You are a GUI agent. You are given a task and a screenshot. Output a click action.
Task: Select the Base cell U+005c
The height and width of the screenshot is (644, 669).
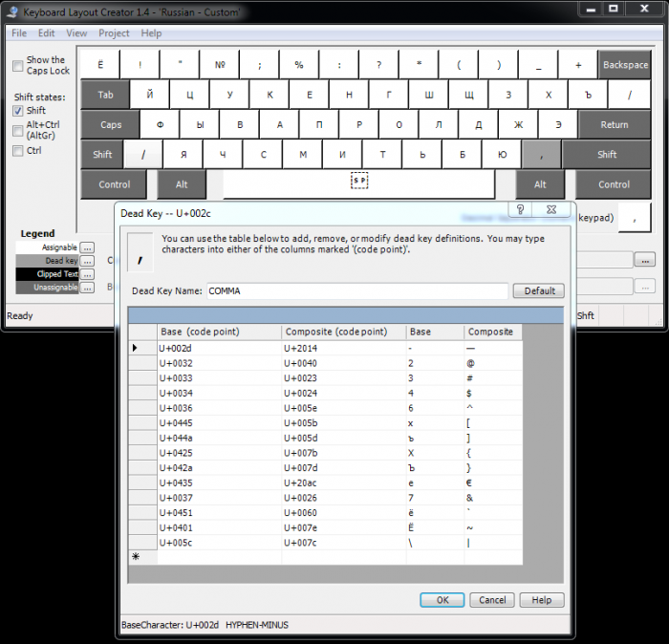point(219,543)
